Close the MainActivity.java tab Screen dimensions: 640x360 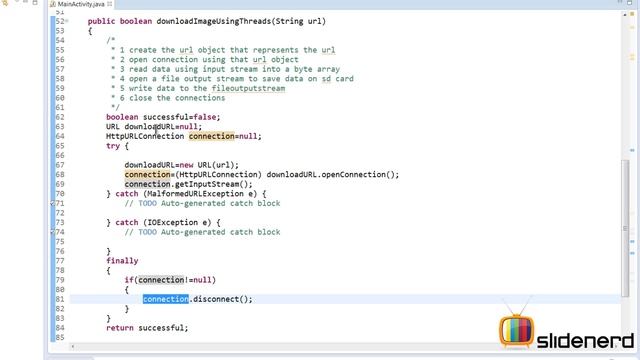click(110, 4)
